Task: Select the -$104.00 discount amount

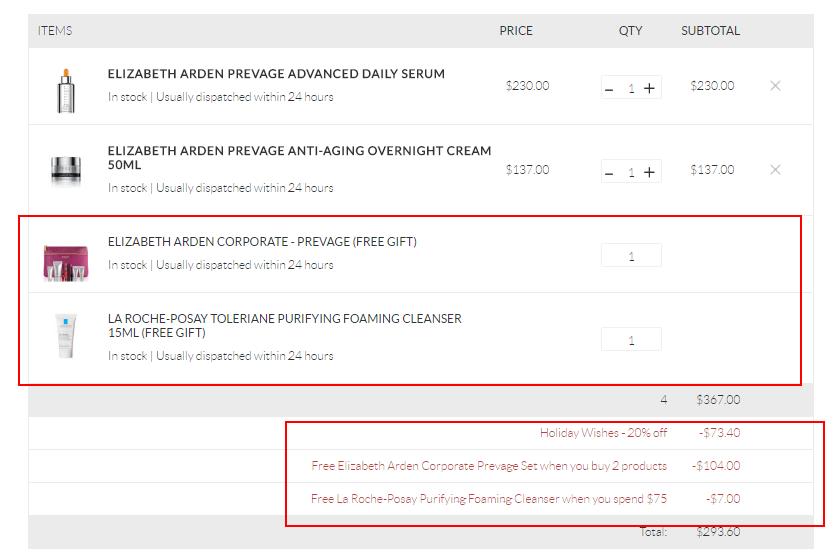Action: point(716,466)
